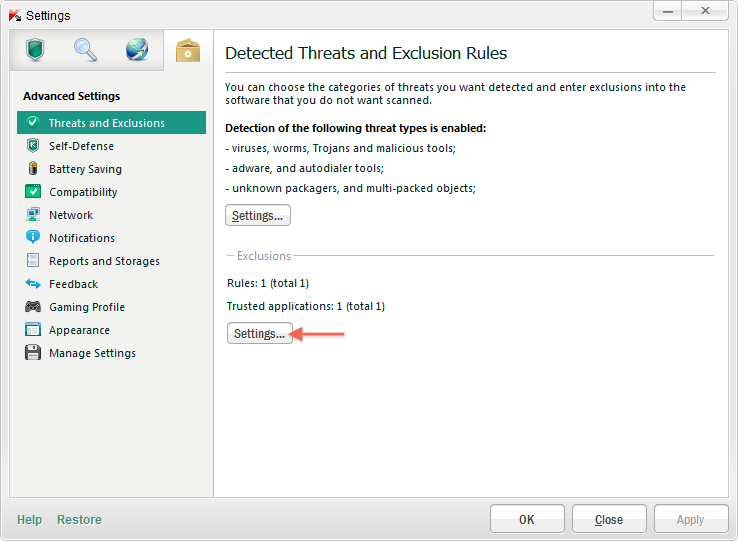Viewport: 738px width, 541px height.
Task: Open the Appearance settings section
Action: [x=79, y=330]
